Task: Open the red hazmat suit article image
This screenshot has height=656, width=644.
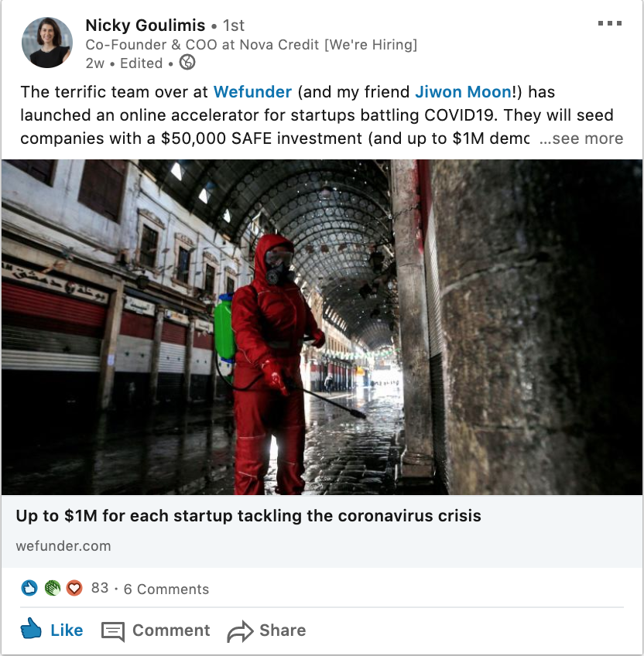Action: click(321, 327)
